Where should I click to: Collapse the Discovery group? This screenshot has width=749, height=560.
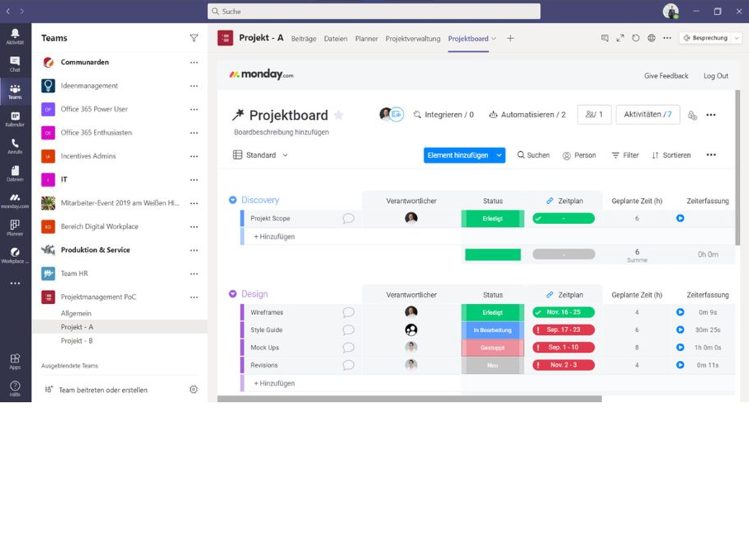point(233,200)
